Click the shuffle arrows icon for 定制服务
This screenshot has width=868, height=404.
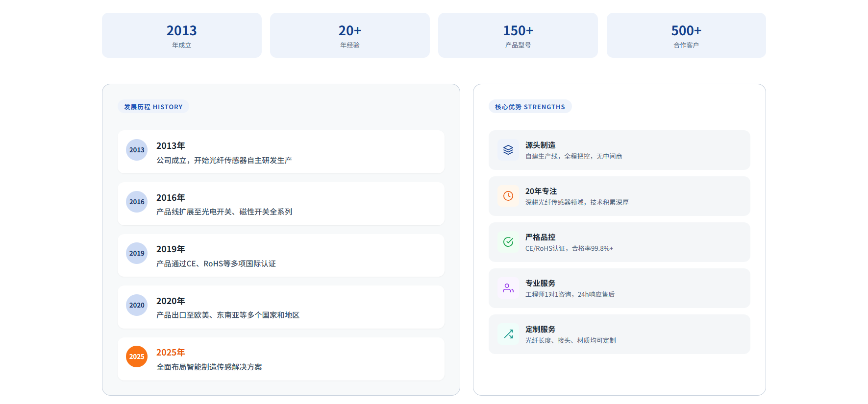tap(508, 334)
